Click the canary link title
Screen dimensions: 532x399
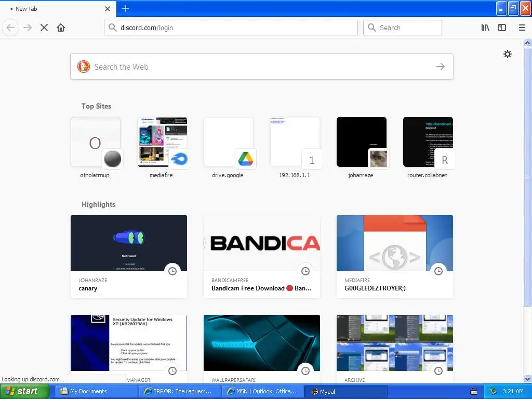coord(88,288)
